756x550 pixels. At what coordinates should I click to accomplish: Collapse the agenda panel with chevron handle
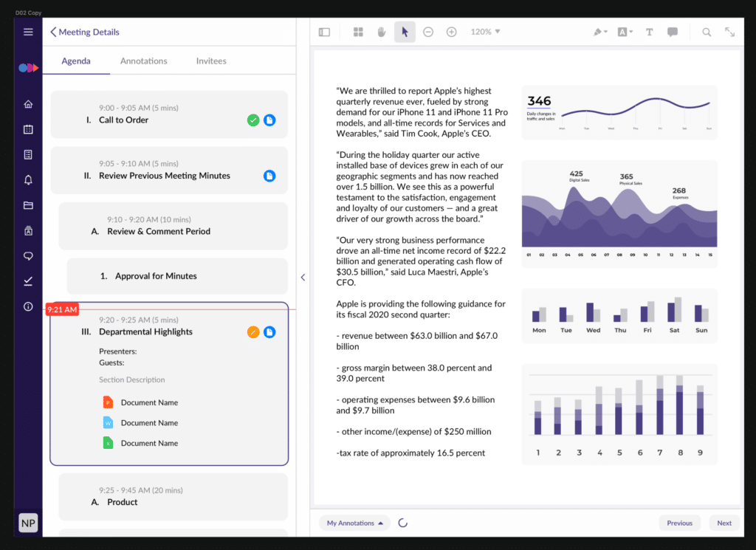click(x=303, y=278)
